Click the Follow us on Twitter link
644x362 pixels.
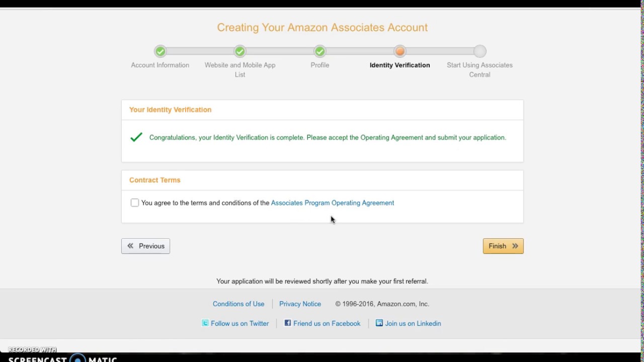[239, 324]
